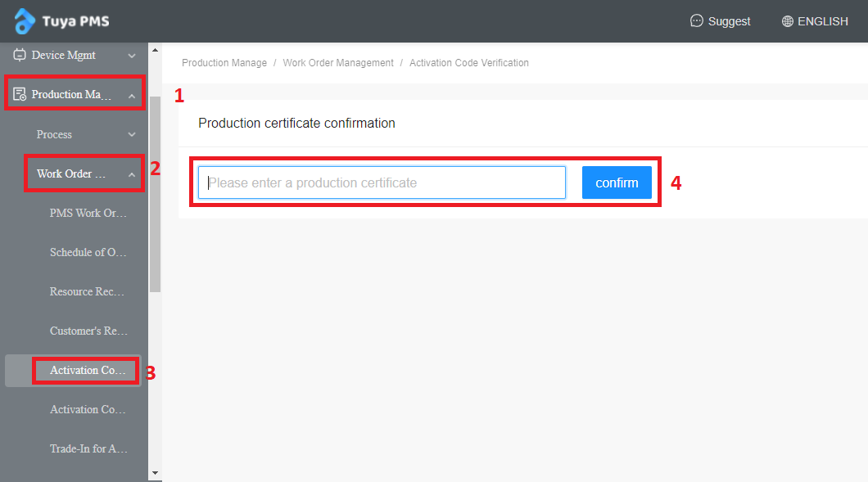Collapse the Production Manage section chevron

coord(132,96)
